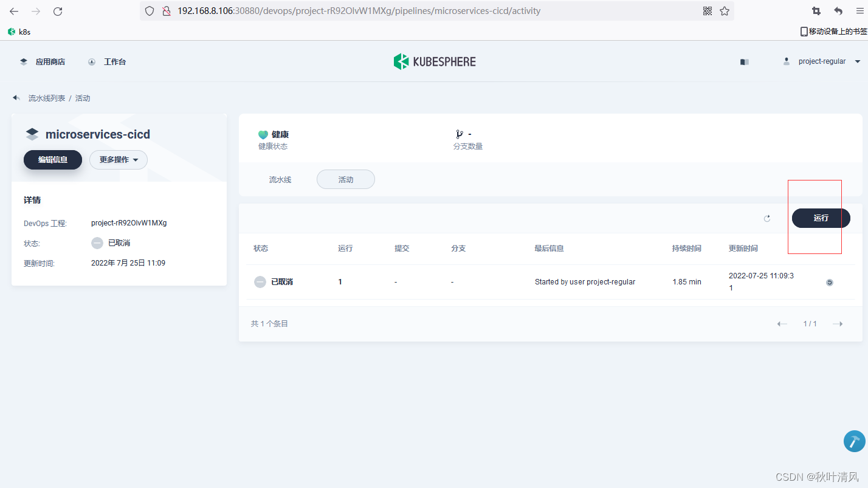Screen dimensions: 868x488
Task: Click the 持续时间 column header
Action: [687, 249]
